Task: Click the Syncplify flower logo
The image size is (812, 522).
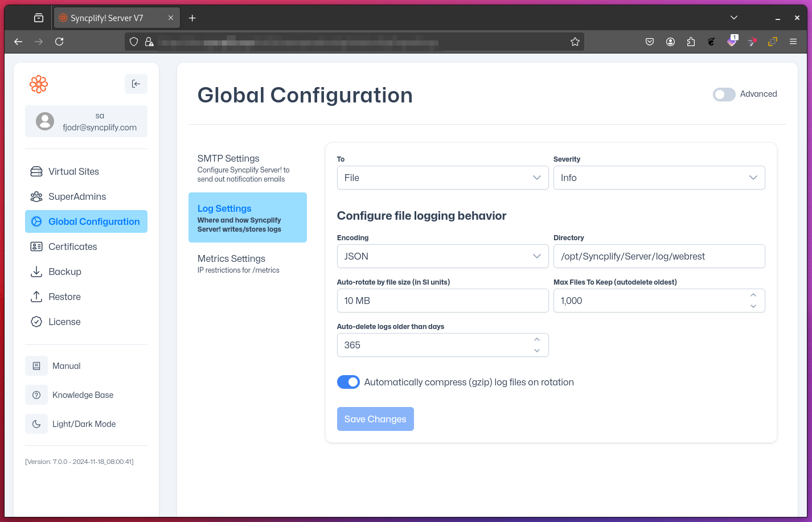Action: point(39,84)
